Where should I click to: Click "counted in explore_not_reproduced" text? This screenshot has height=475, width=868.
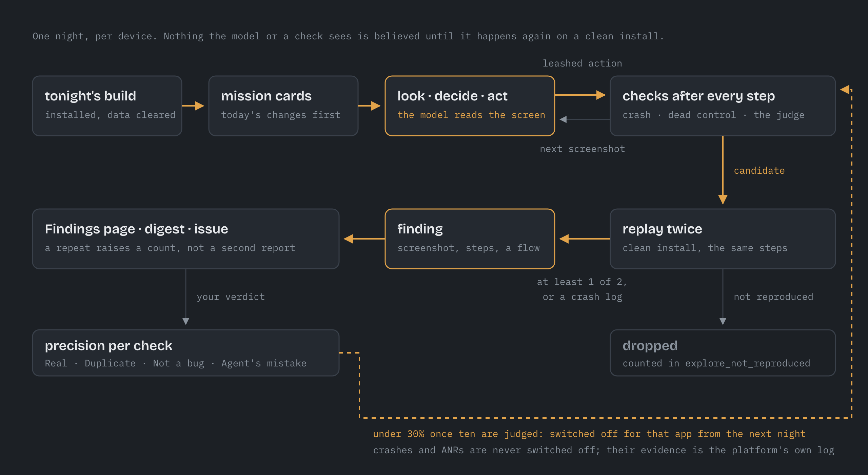click(x=716, y=363)
